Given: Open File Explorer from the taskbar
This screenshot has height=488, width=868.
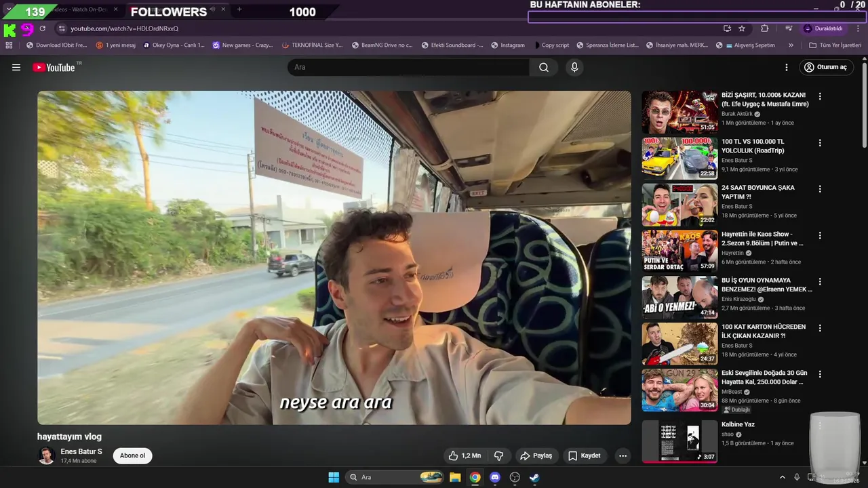Looking at the screenshot, I should (455, 477).
